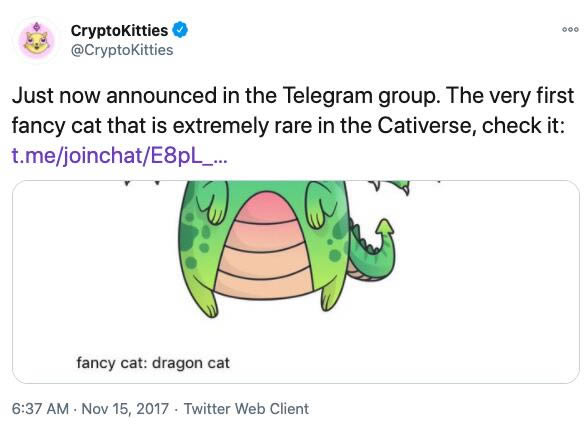588x430 pixels.
Task: Follow the t.me/joinchat Telegram link
Action: pos(119,156)
